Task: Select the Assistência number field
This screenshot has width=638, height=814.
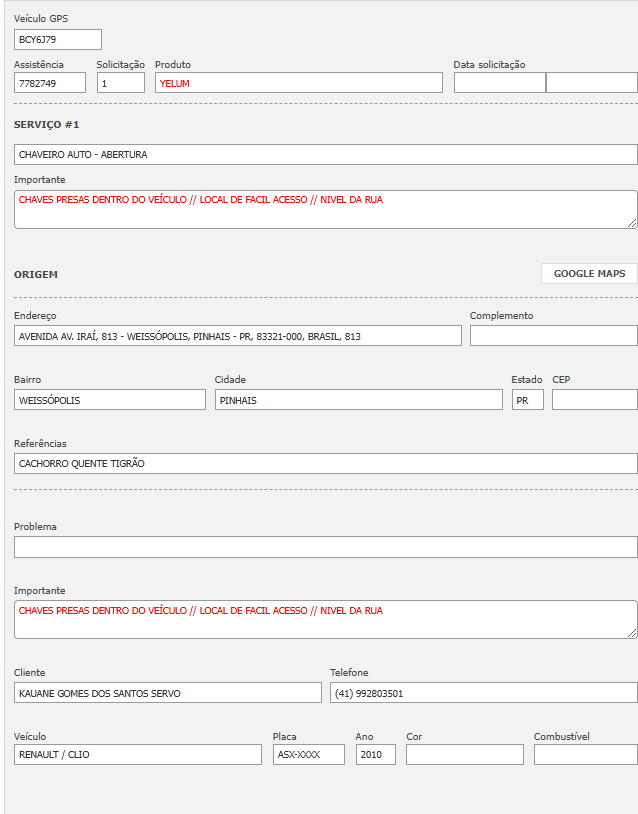Action: point(50,83)
